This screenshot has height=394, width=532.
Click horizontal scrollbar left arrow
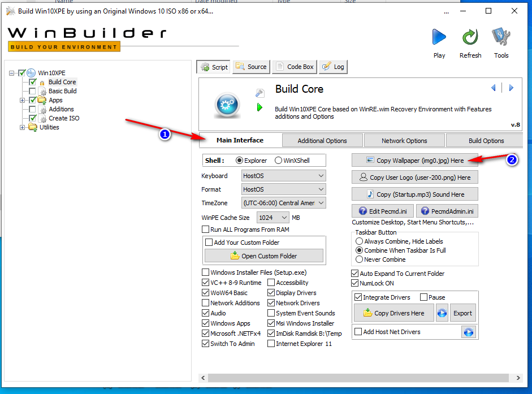point(203,378)
